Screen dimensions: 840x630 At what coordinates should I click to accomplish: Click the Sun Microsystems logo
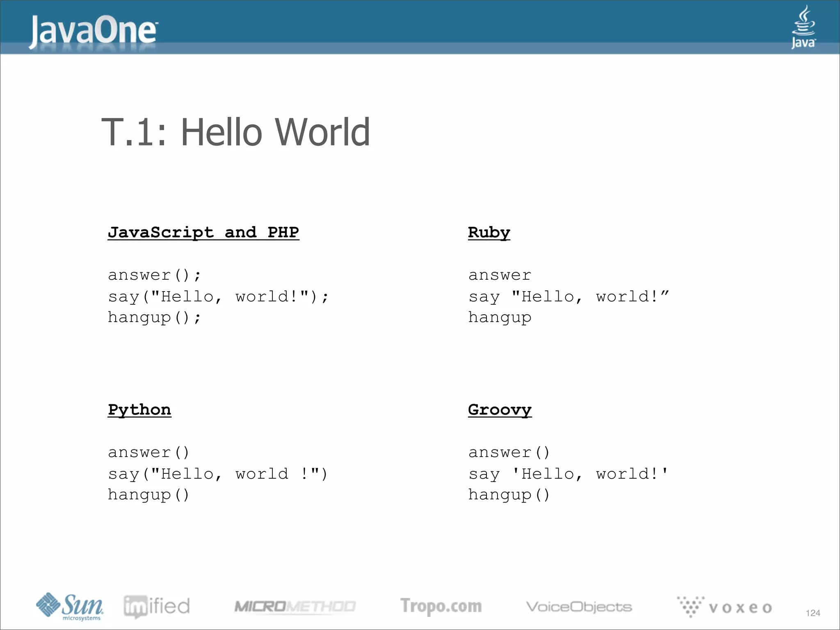click(70, 606)
